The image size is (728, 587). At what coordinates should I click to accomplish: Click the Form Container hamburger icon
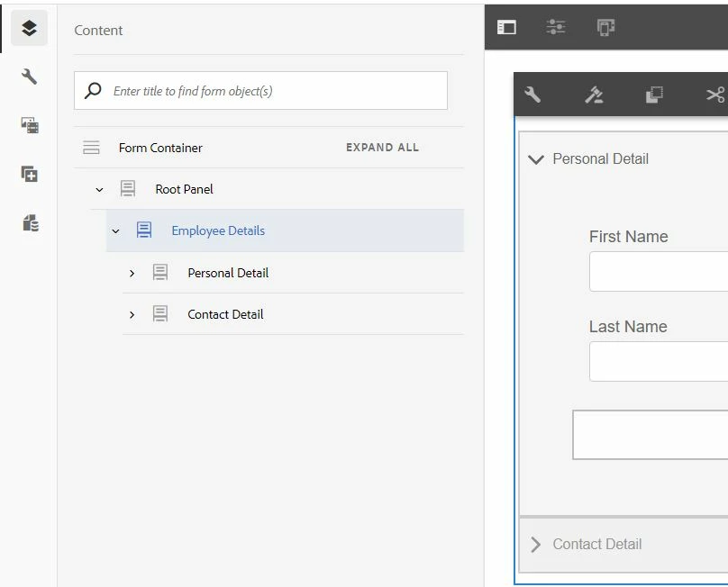point(91,148)
